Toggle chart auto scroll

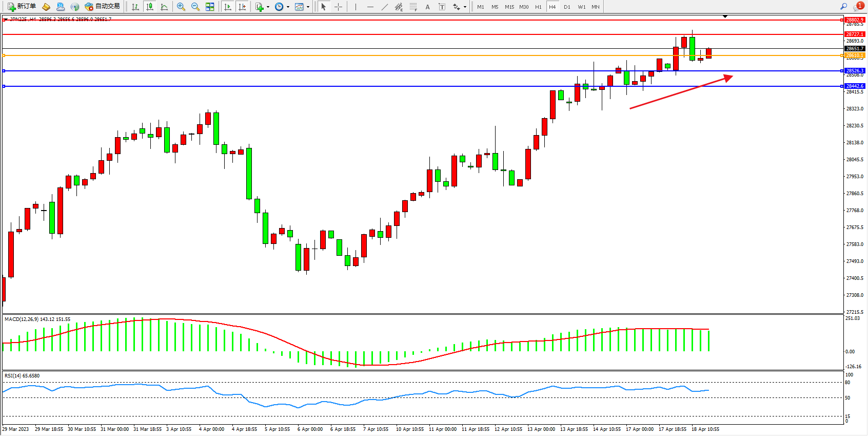click(x=228, y=7)
